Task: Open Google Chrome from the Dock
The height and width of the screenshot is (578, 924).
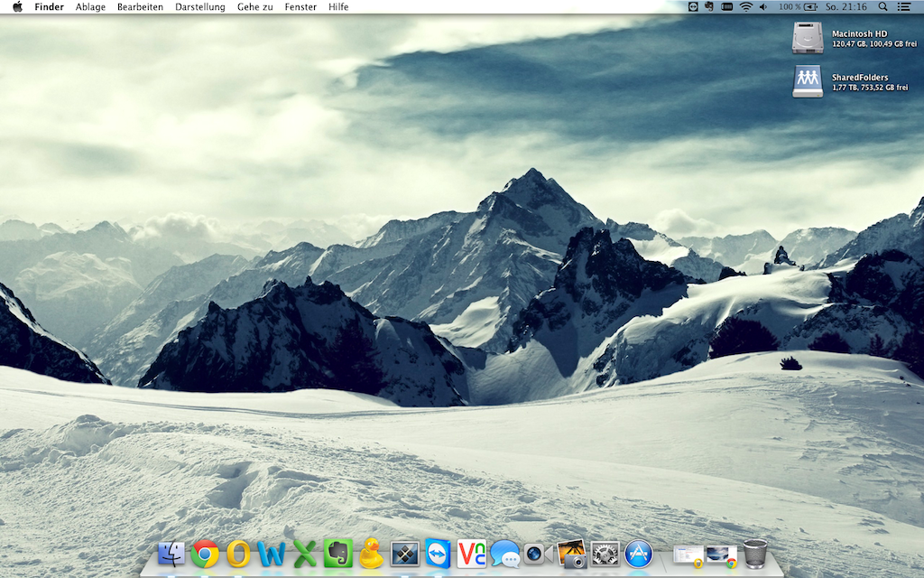Action: (x=205, y=554)
